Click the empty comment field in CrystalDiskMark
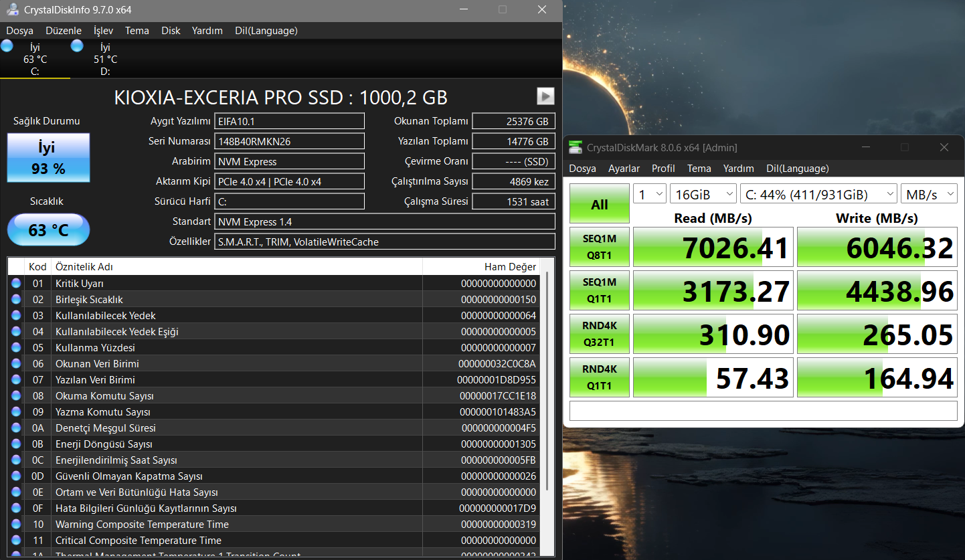965x560 pixels. point(764,410)
